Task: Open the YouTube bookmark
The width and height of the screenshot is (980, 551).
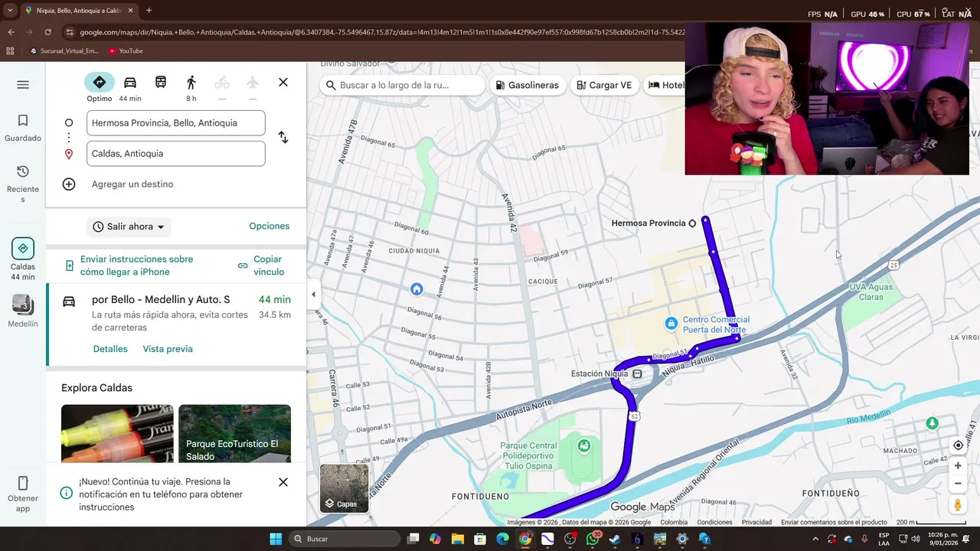Action: [x=126, y=51]
